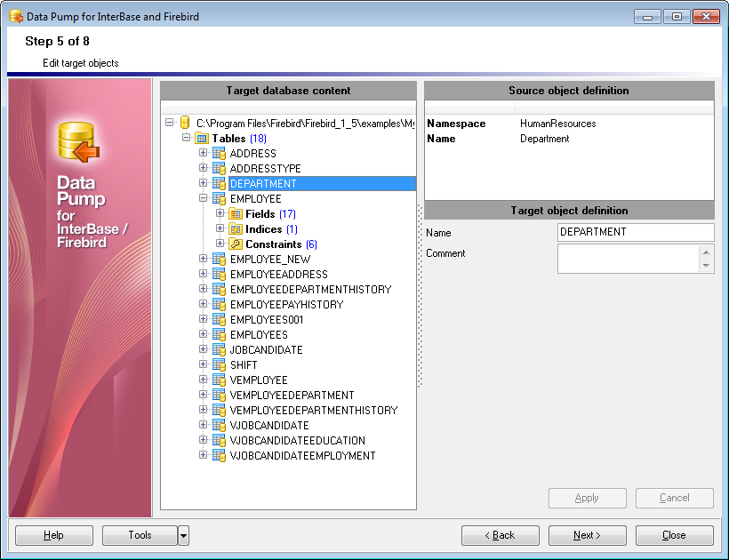Click the Fields icon under EMPLOYEE
Screen dimensions: 729x560
click(235, 213)
